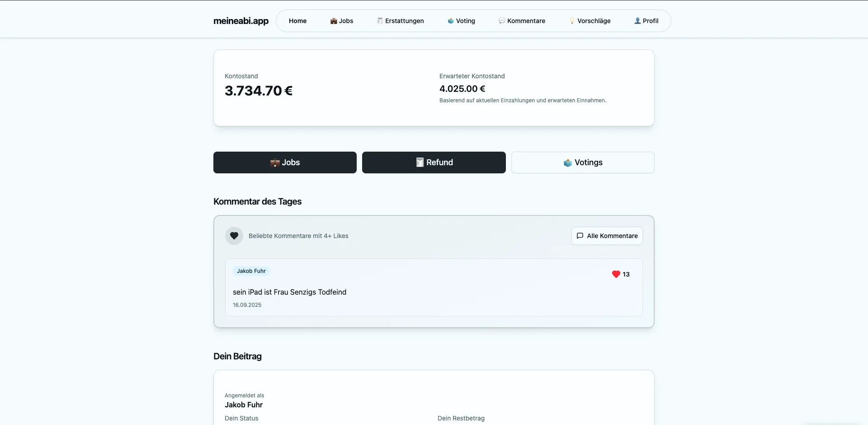The image size is (868, 425).
Task: Click the person icon beside Profil
Action: [637, 21]
